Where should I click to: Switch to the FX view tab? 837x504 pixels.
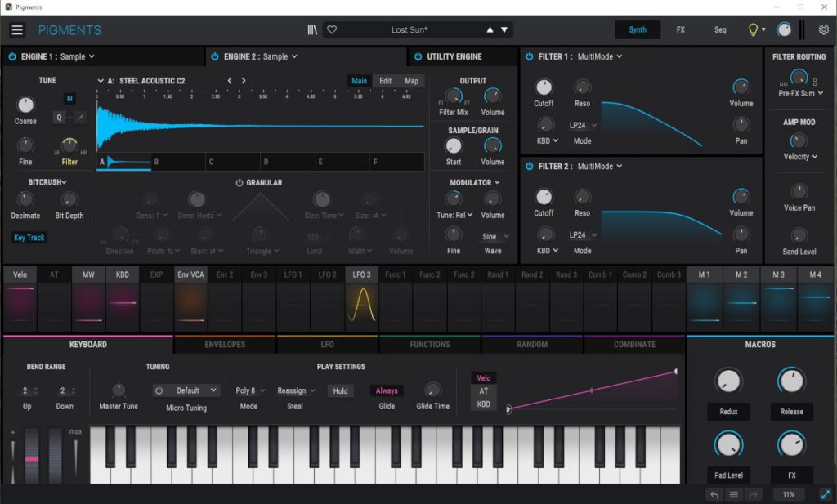coord(681,30)
